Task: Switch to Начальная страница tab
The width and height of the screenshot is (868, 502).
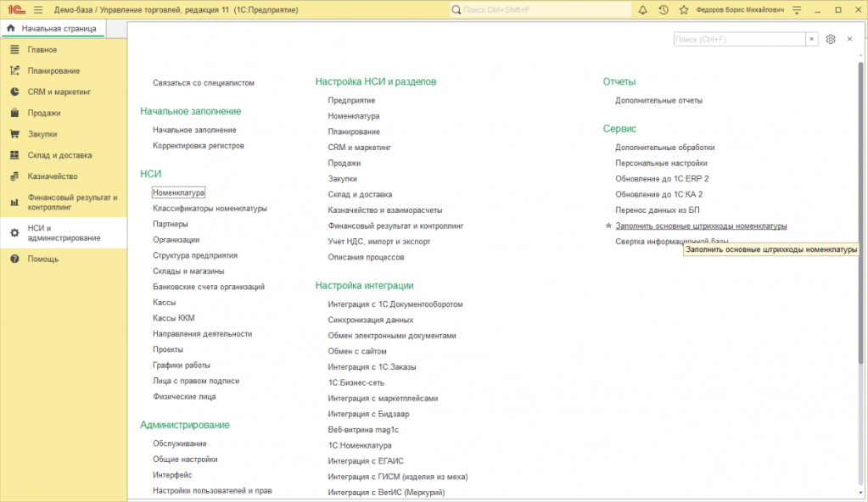Action: [53, 28]
